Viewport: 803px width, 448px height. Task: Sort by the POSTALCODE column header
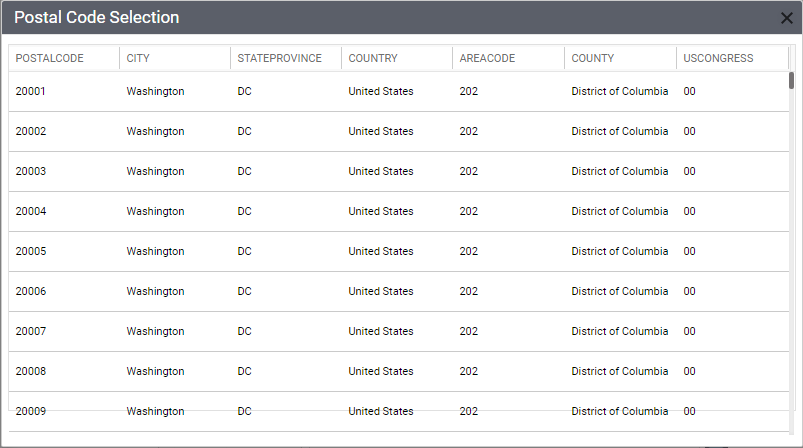50,59
